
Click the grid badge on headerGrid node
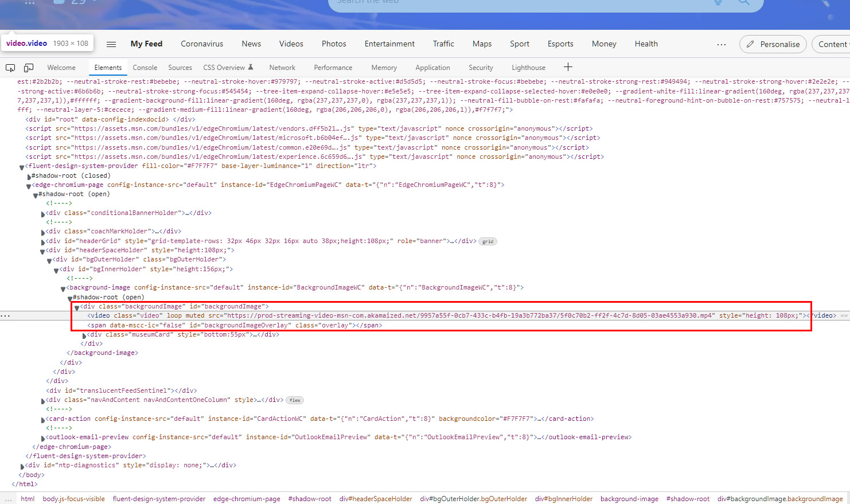(488, 241)
